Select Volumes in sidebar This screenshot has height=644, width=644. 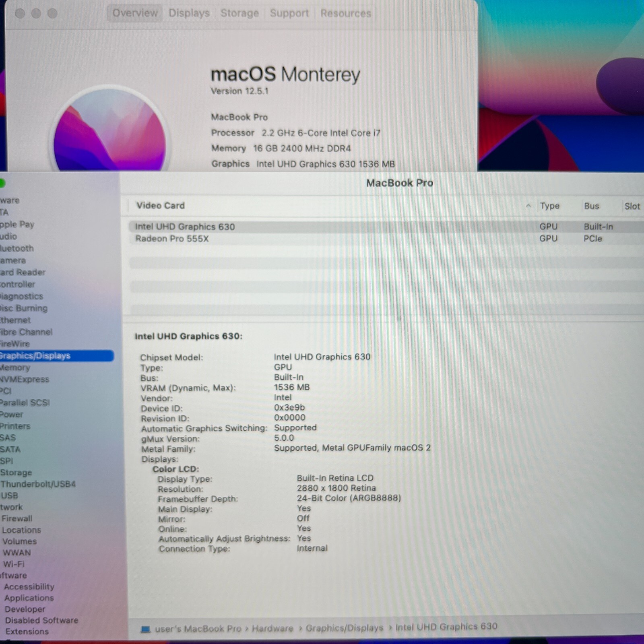tap(19, 541)
